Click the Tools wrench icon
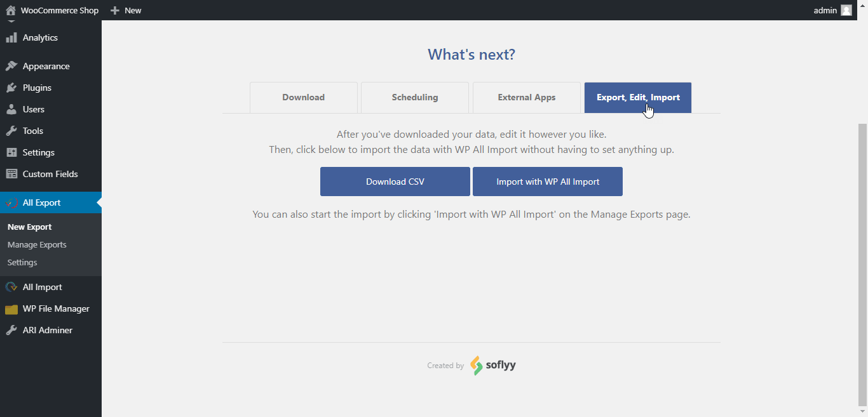The height and width of the screenshot is (417, 868). coord(11,131)
